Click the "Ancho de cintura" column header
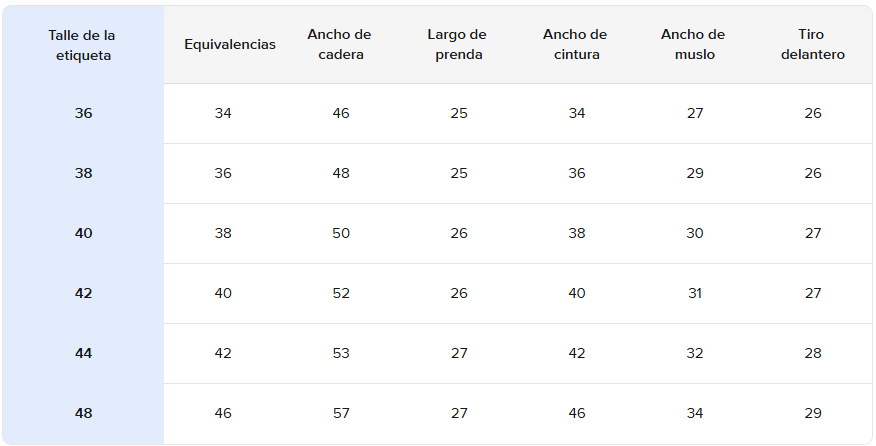Screen dimensions: 876x446 click(576, 45)
